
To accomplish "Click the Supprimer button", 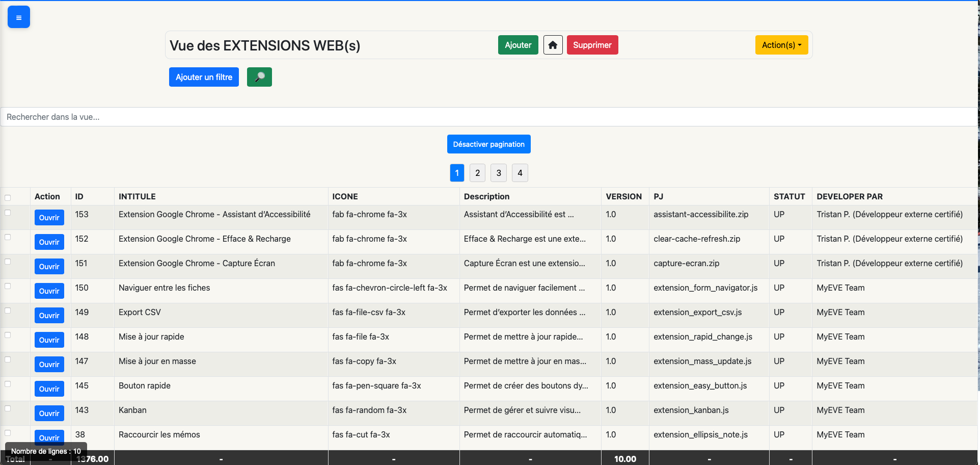I will (592, 45).
